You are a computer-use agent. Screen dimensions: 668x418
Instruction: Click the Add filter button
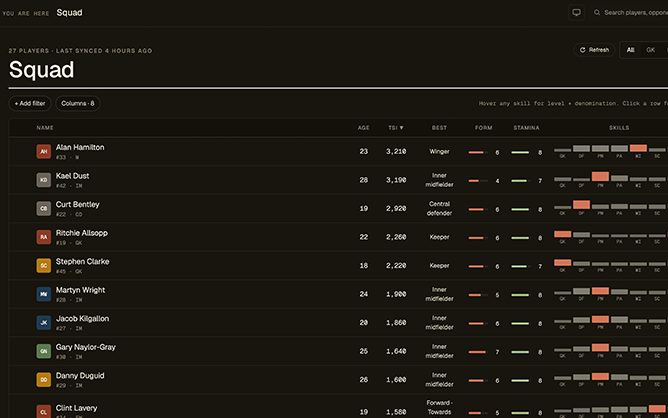30,103
